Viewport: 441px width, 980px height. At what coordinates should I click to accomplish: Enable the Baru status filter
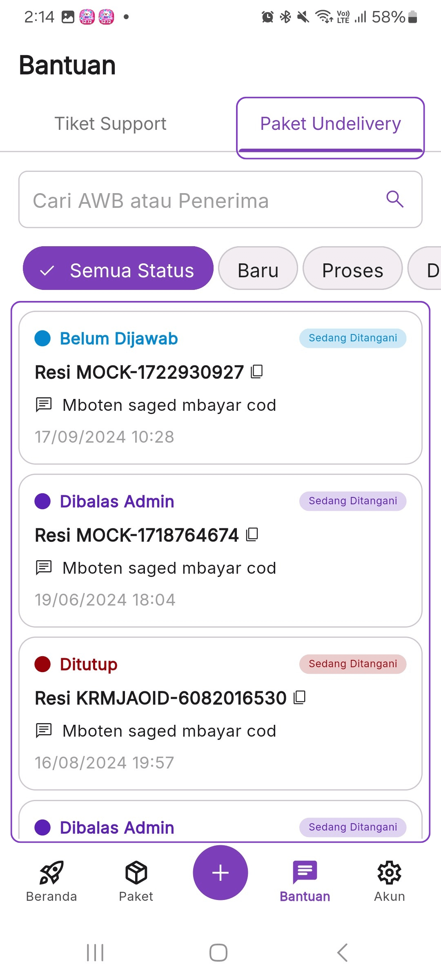[x=258, y=269]
